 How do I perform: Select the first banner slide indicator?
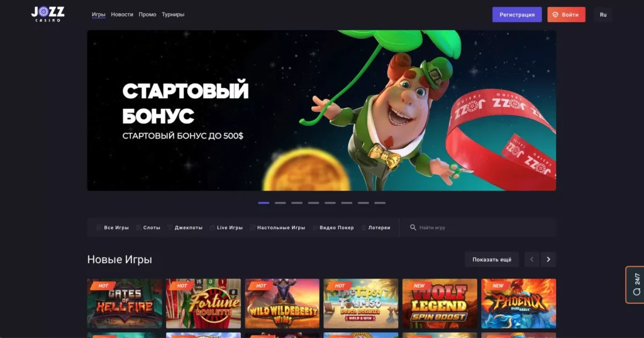point(264,203)
